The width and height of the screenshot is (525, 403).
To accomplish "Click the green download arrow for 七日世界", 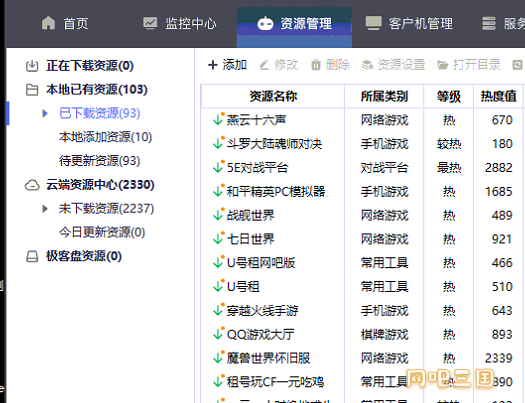I will click(x=218, y=239).
